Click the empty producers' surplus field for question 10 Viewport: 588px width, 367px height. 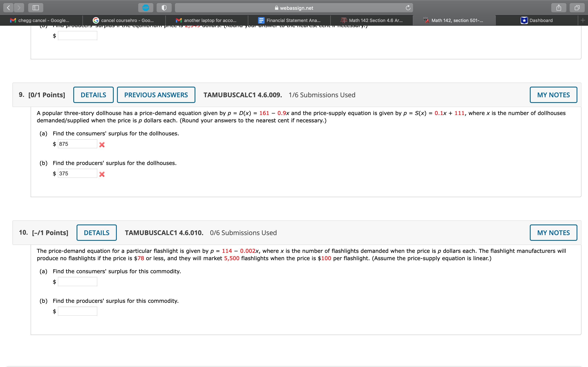pos(77,311)
